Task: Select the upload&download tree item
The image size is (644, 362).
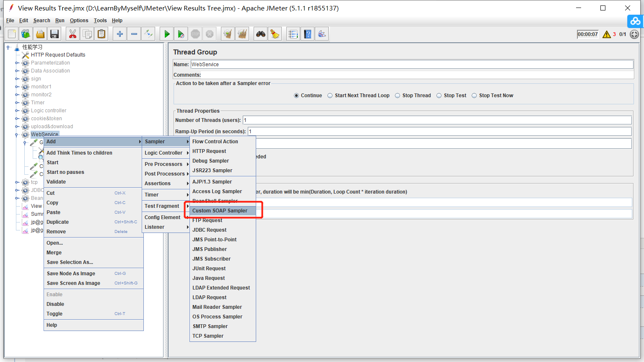Action: click(52, 127)
